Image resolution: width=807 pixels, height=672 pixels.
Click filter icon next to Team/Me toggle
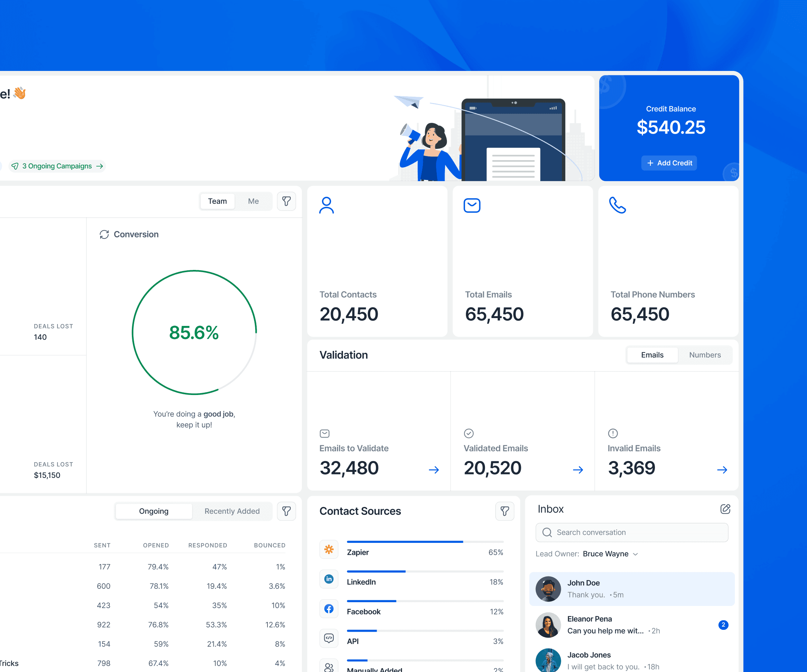click(x=286, y=201)
